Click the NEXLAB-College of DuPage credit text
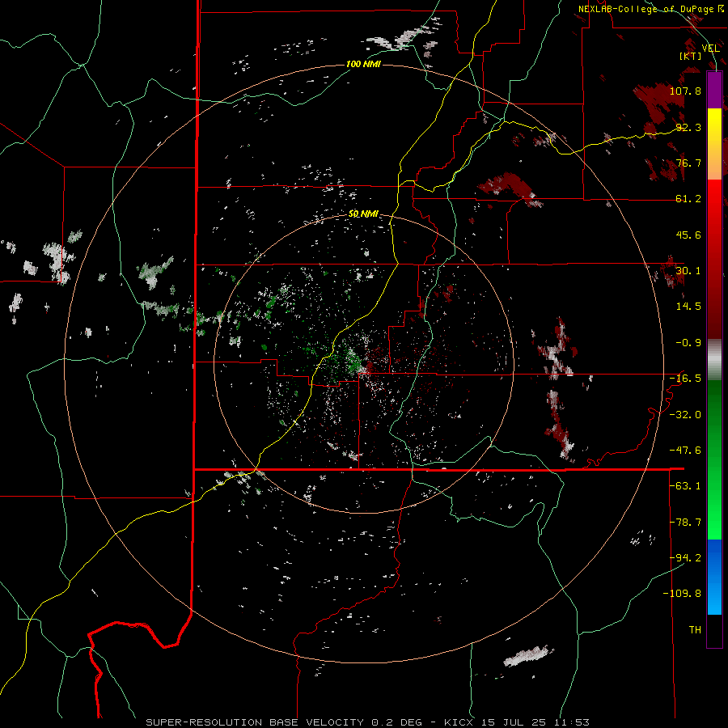This screenshot has width=728, height=728. click(647, 9)
